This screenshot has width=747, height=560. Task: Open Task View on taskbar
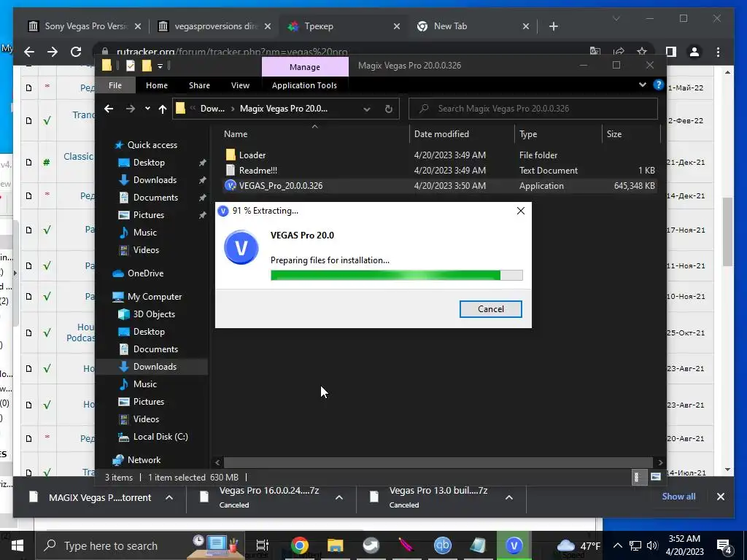262,545
